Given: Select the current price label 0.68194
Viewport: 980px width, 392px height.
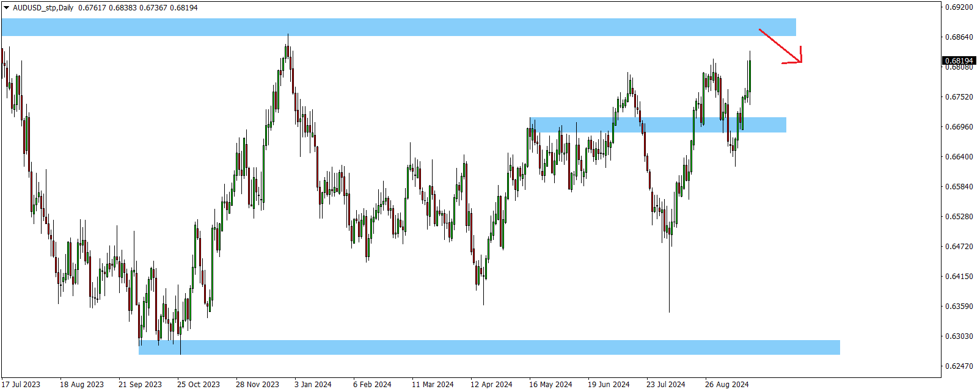Looking at the screenshot, I should (x=959, y=60).
